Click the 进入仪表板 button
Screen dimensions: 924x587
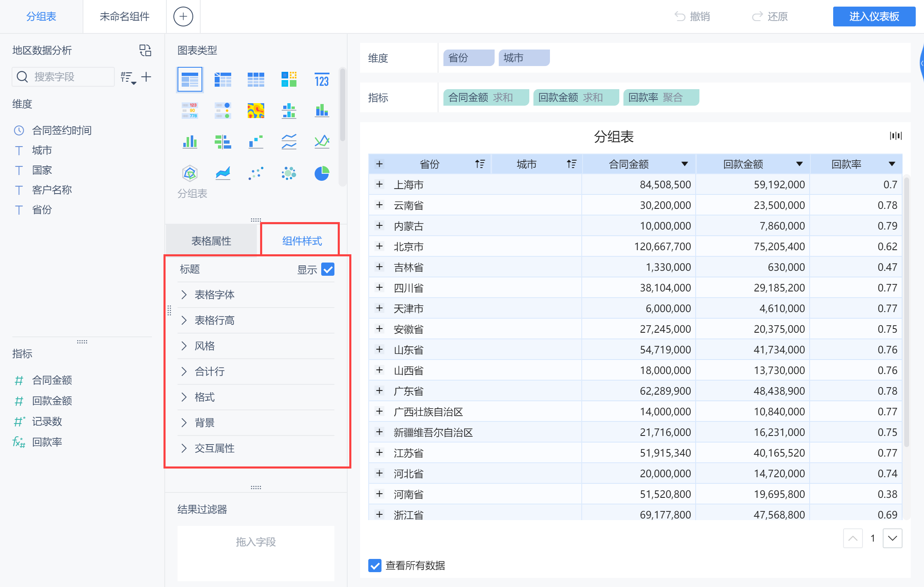[x=874, y=17]
